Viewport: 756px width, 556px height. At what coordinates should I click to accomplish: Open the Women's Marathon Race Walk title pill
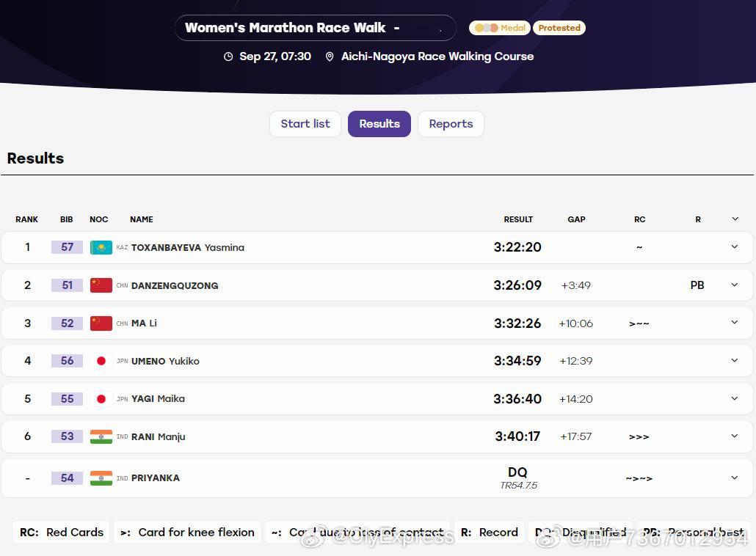316,28
